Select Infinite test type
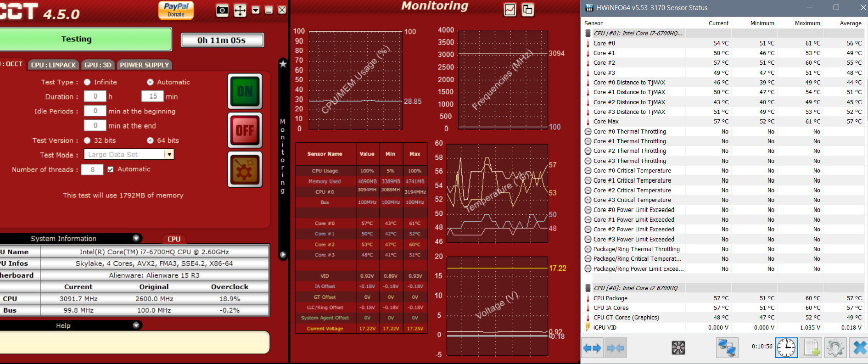This screenshot has height=364, width=868. 87,82
